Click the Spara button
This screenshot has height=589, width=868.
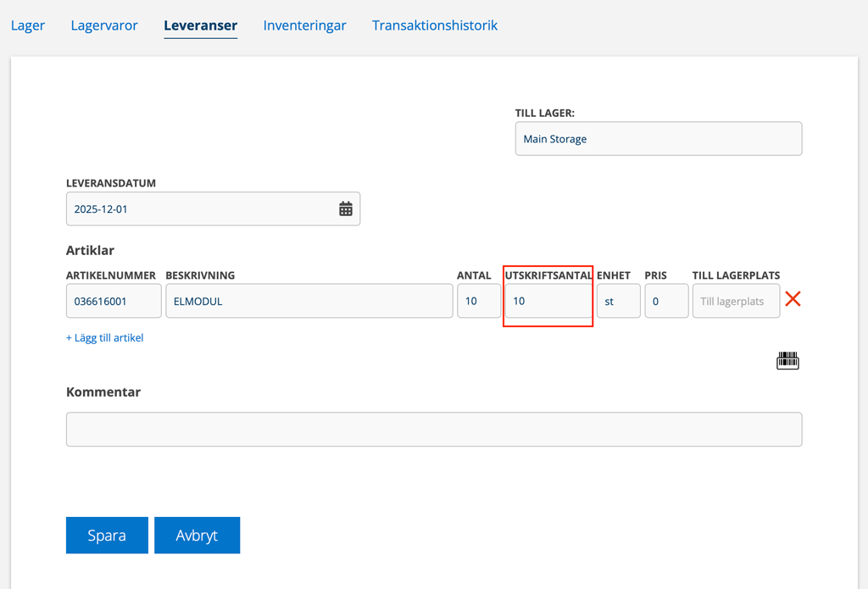tap(107, 536)
